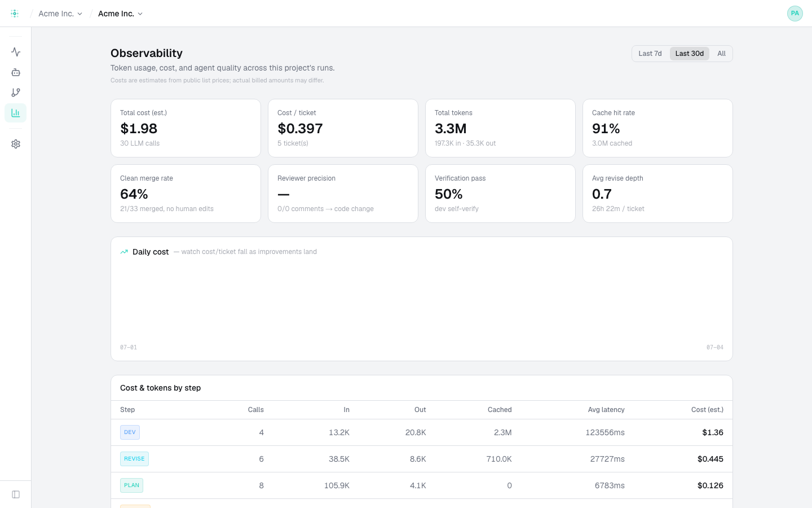Click the 2.3M cached value

pyautogui.click(x=502, y=432)
